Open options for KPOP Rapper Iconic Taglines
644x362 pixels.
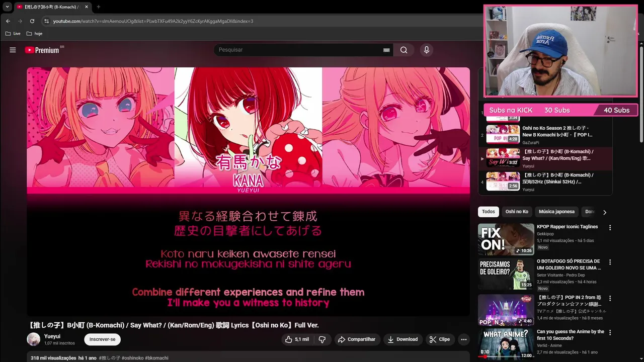coord(610,228)
